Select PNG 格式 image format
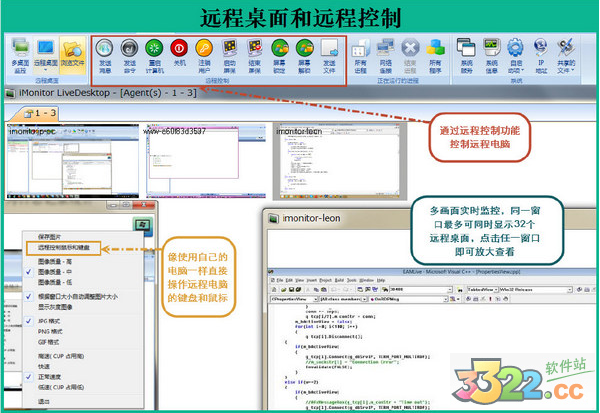Image resolution: width=600 pixels, height=413 pixels. [x=50, y=331]
